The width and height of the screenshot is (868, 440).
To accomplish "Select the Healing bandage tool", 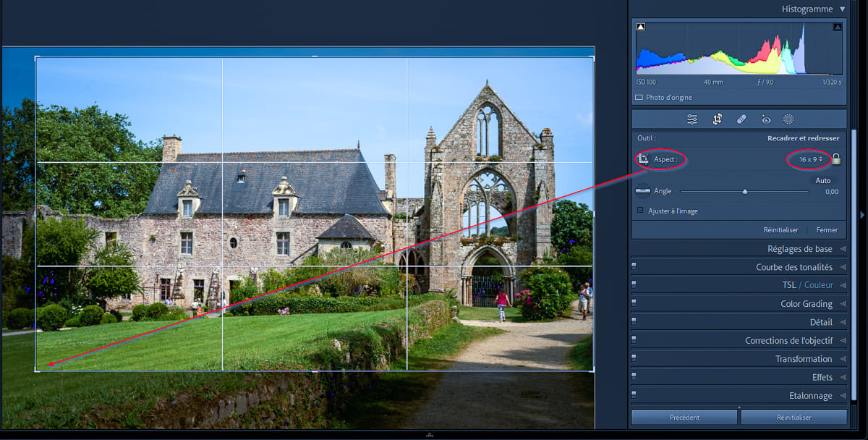I will 741,119.
